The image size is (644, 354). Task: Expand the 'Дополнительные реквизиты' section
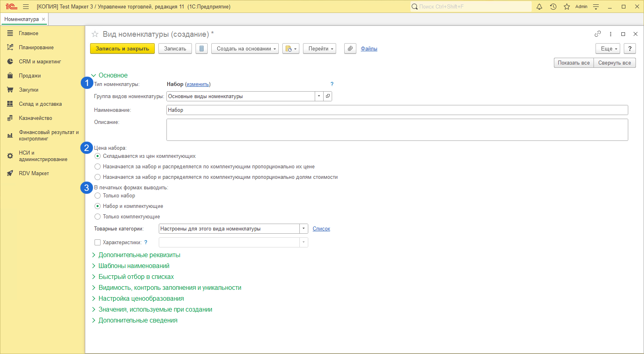coord(139,255)
